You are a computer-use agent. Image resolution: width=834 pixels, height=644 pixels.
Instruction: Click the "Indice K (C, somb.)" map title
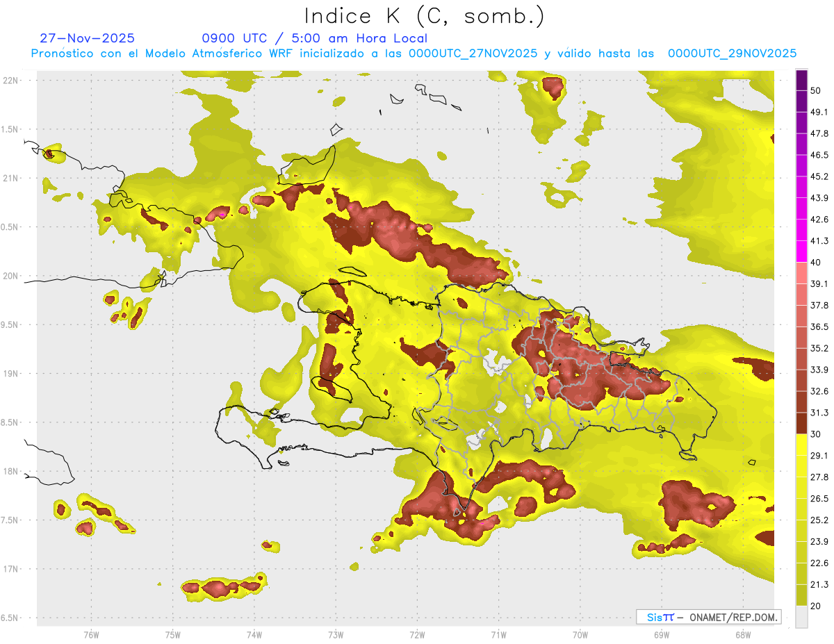click(x=424, y=16)
